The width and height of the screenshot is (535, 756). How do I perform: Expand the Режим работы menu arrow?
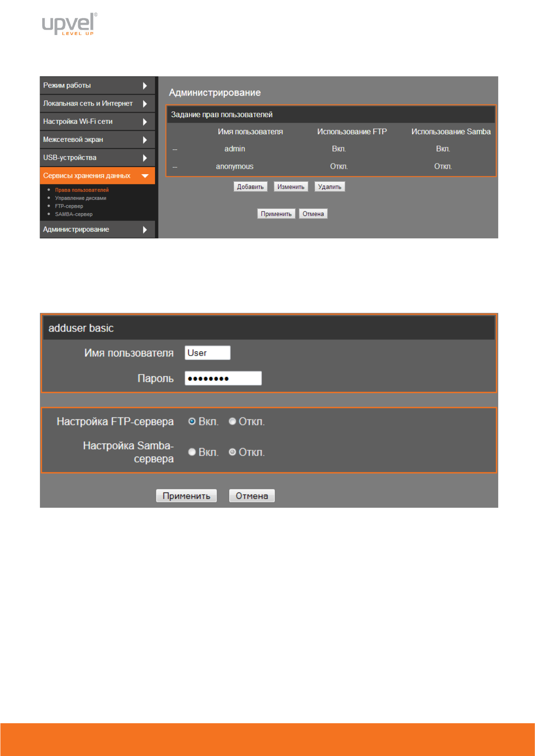145,86
